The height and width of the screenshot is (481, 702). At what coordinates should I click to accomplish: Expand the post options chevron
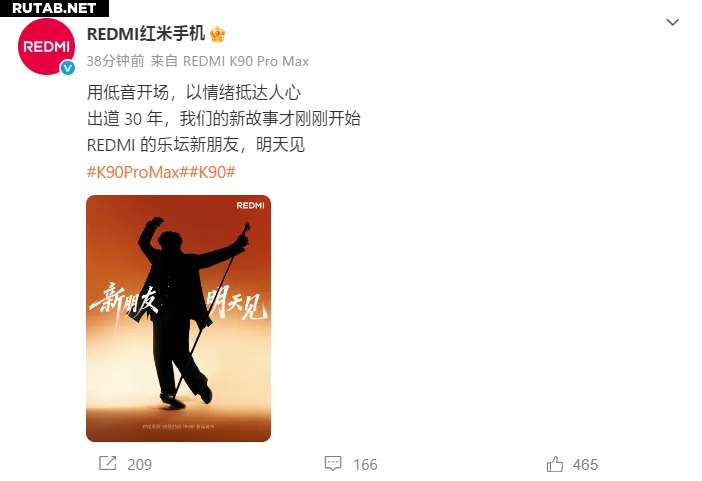pyautogui.click(x=672, y=22)
